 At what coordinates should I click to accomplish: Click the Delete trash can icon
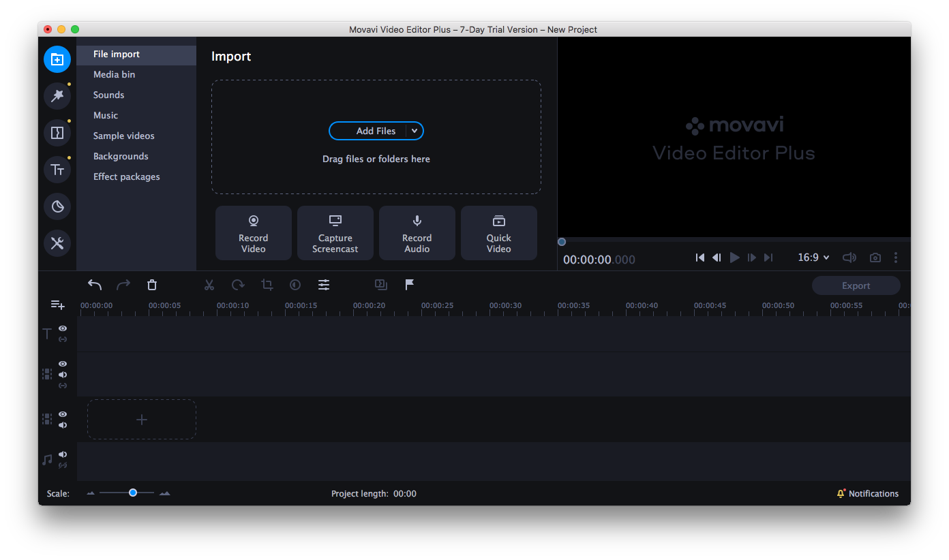152,285
